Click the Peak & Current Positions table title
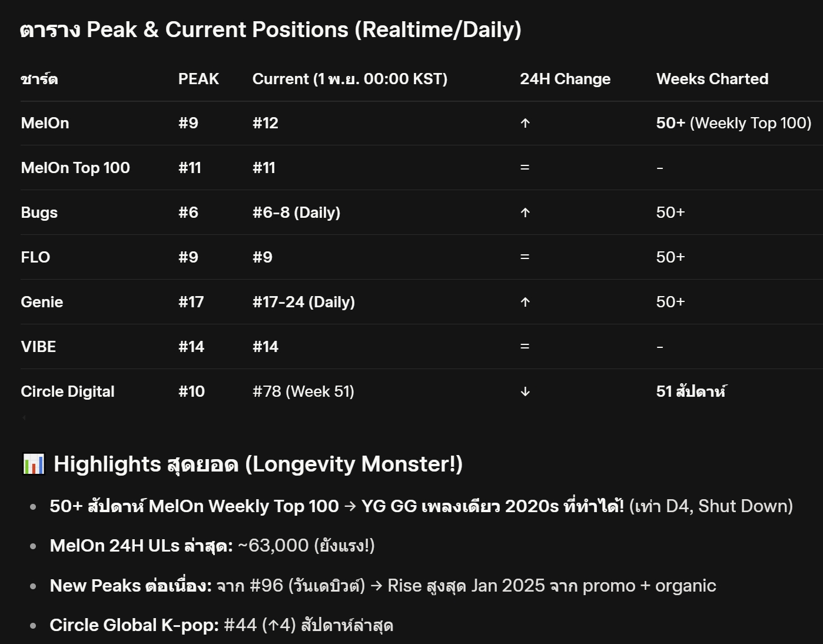This screenshot has height=644, width=823. click(270, 29)
